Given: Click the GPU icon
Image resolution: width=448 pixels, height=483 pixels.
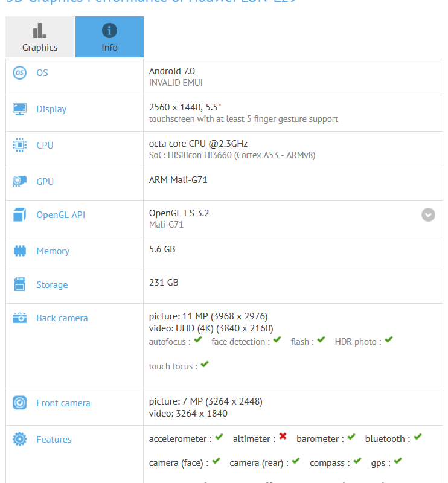Looking at the screenshot, I should [x=20, y=182].
